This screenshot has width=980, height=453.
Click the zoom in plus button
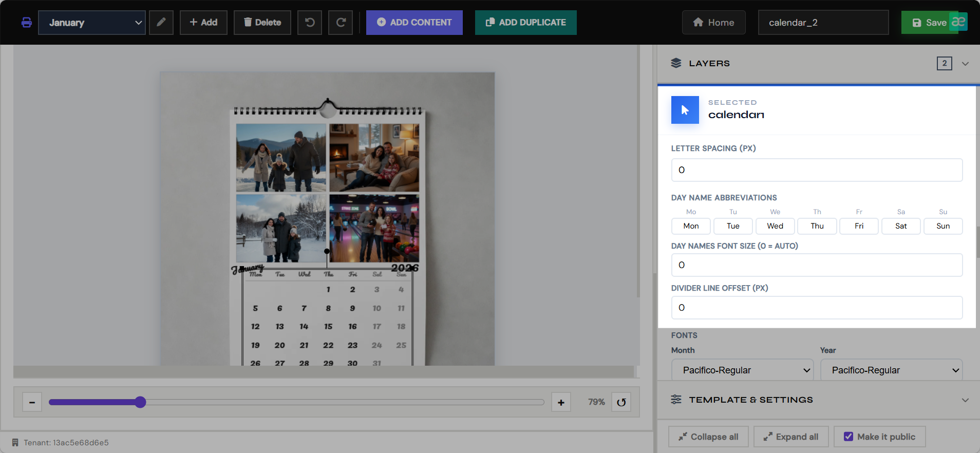pyautogui.click(x=561, y=402)
